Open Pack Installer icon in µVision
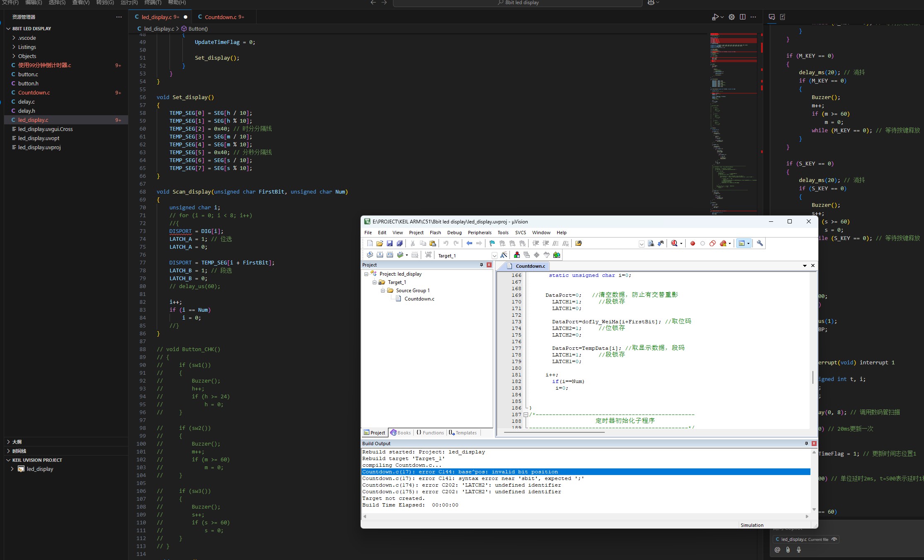 click(557, 255)
